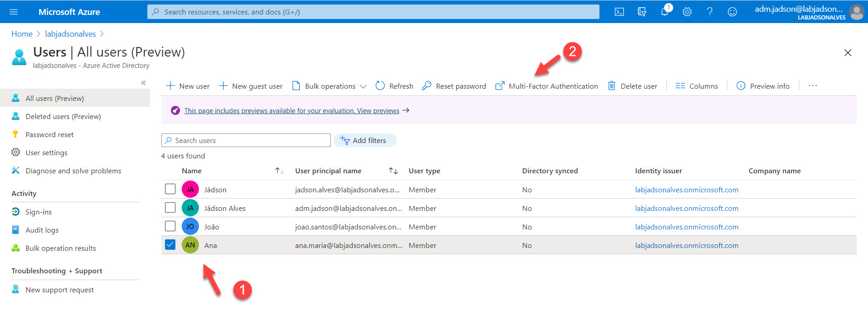868x319 pixels.
Task: Untick the checkbox for user Ana
Action: coord(170,245)
